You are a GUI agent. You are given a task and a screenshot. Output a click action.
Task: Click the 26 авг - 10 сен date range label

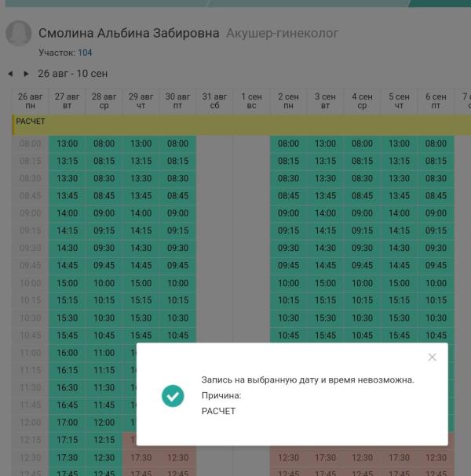(73, 74)
